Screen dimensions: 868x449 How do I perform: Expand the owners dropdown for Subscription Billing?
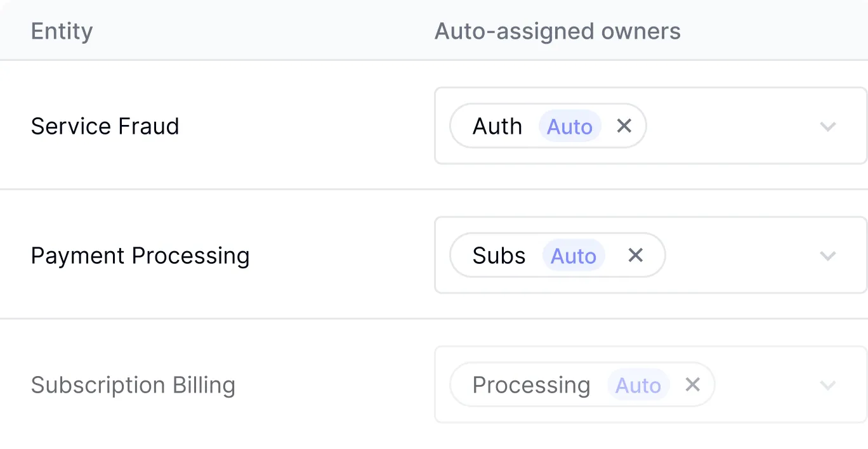(827, 385)
